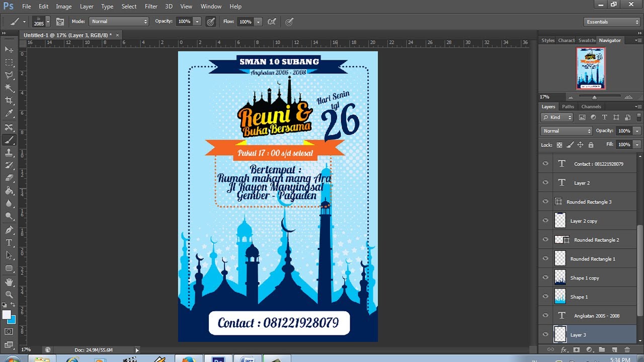The width and height of the screenshot is (644, 362).
Task: Open the Essentials workspace dropdown
Action: click(x=612, y=22)
